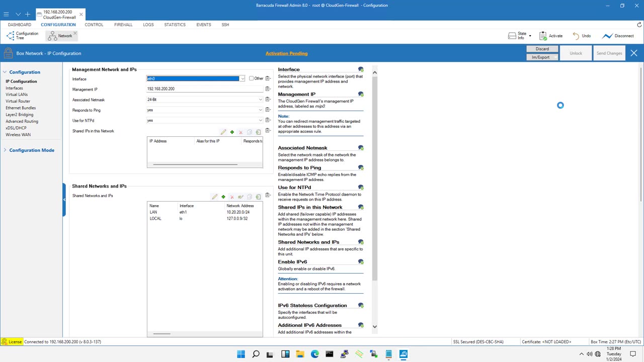Discard the configuration changes

click(x=542, y=49)
